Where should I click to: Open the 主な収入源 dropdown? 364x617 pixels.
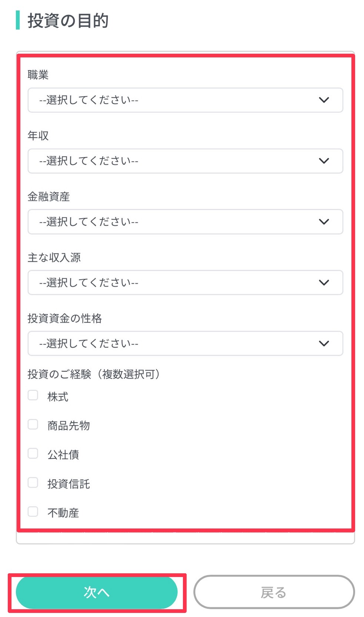point(185,283)
